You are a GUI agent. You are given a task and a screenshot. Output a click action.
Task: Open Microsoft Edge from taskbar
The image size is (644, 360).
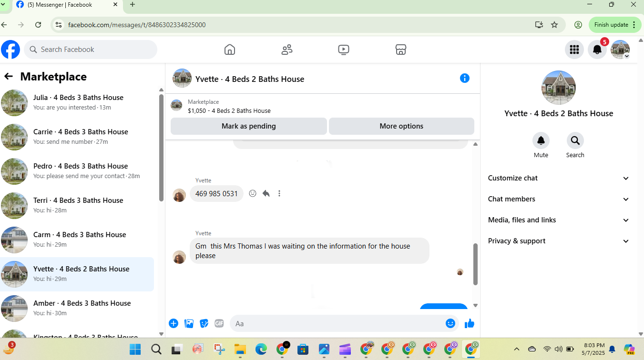point(261,350)
